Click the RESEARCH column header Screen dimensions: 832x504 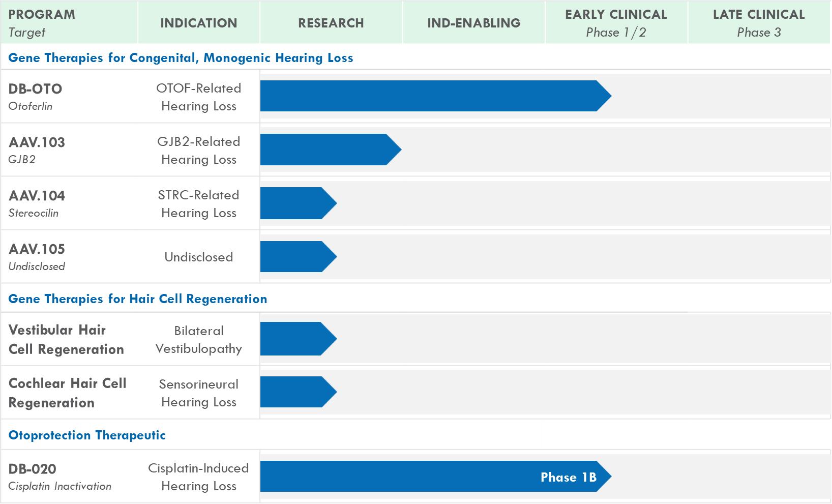click(331, 23)
